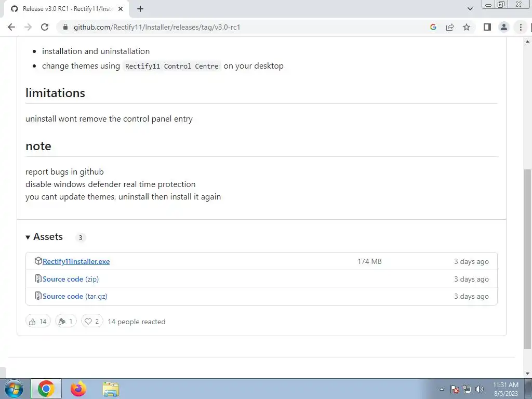Click the Assets count badge 3
Image resolution: width=532 pixels, height=399 pixels.
(x=81, y=237)
